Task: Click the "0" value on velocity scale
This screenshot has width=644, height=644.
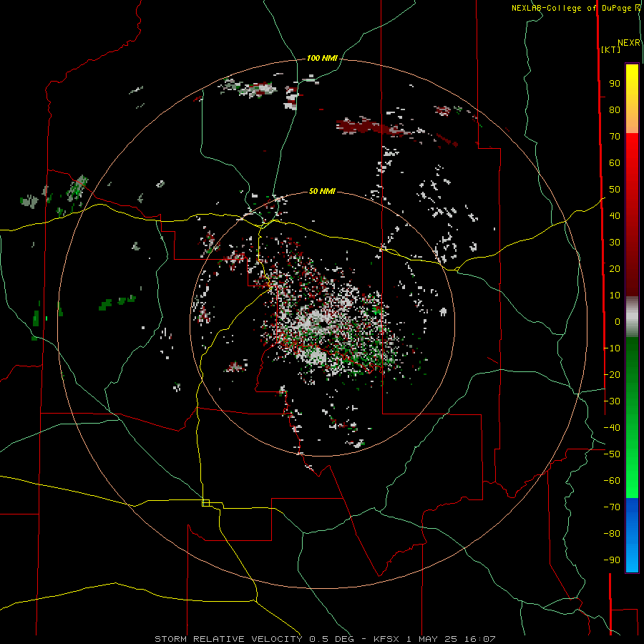Action: (x=618, y=322)
